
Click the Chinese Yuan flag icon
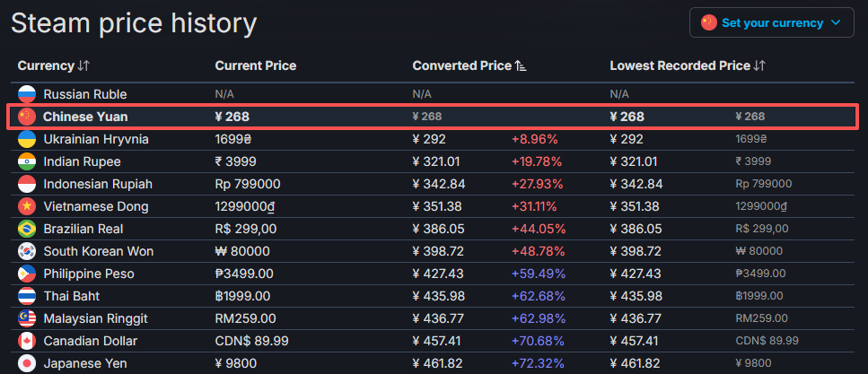click(x=26, y=117)
